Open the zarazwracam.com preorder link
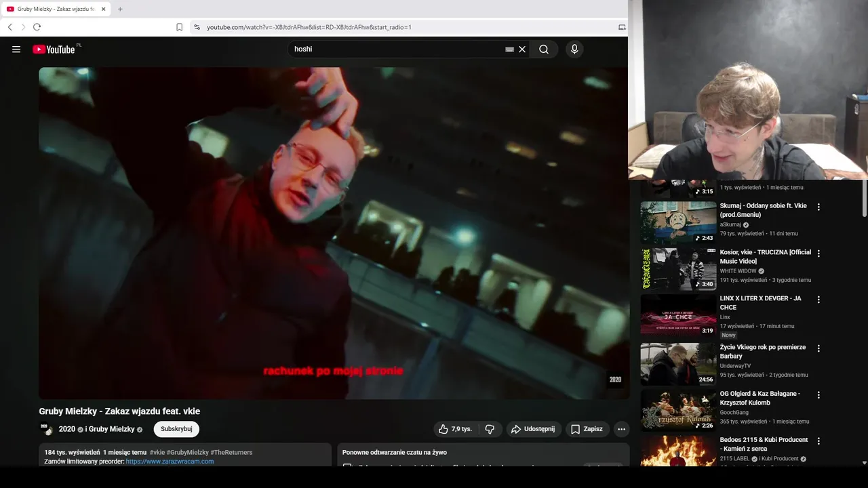Screen dimensions: 868x488 coord(170,462)
